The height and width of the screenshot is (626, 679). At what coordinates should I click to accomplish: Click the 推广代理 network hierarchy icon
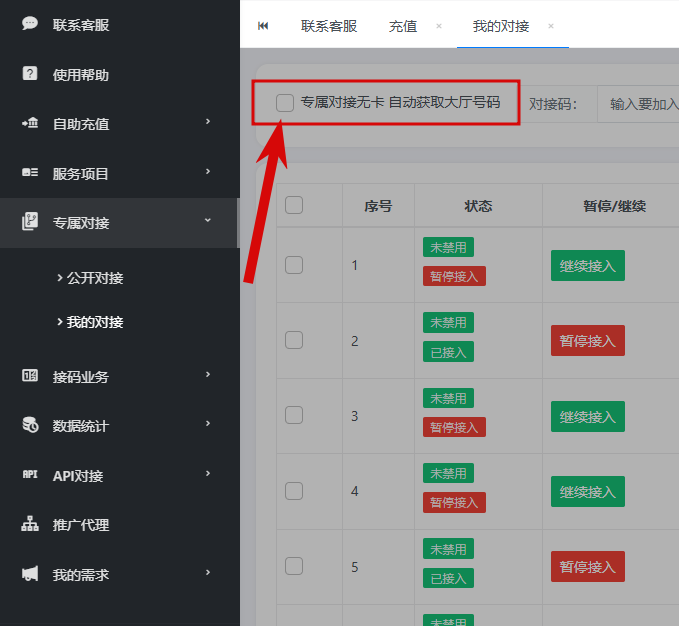(x=30, y=524)
